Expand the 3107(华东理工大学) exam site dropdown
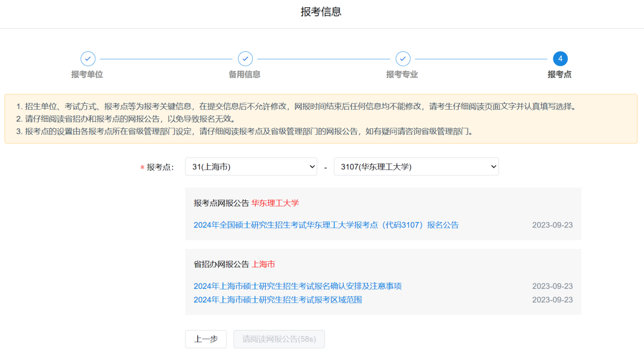The width and height of the screenshot is (644, 361). (x=416, y=167)
